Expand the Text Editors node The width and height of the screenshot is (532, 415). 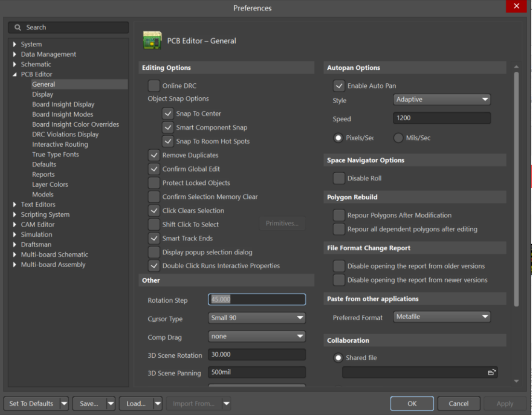pos(14,205)
